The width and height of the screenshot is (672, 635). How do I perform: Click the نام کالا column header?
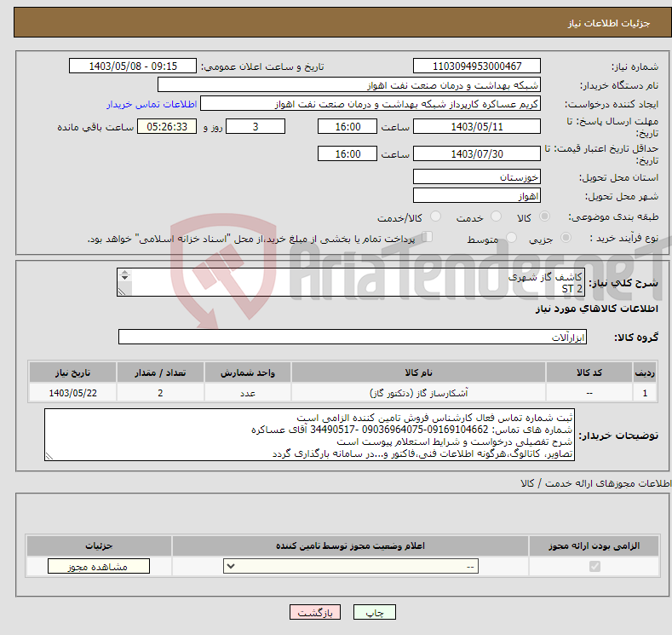pos(418,372)
